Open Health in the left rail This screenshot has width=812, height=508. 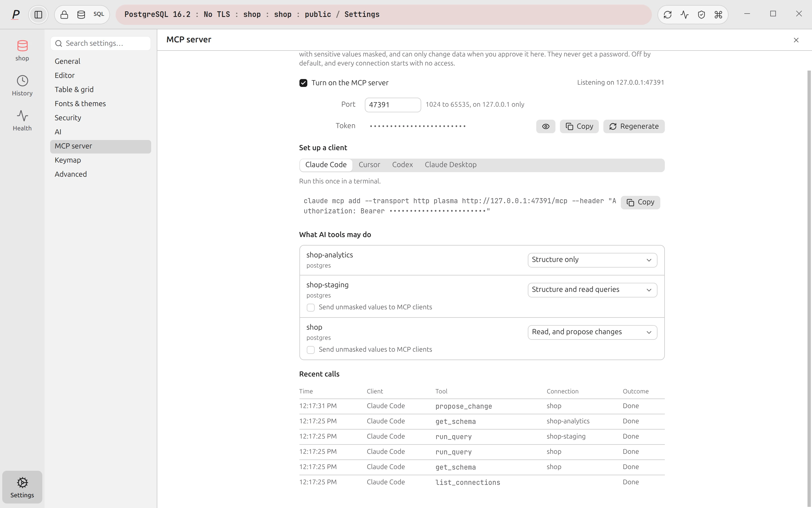click(x=22, y=120)
